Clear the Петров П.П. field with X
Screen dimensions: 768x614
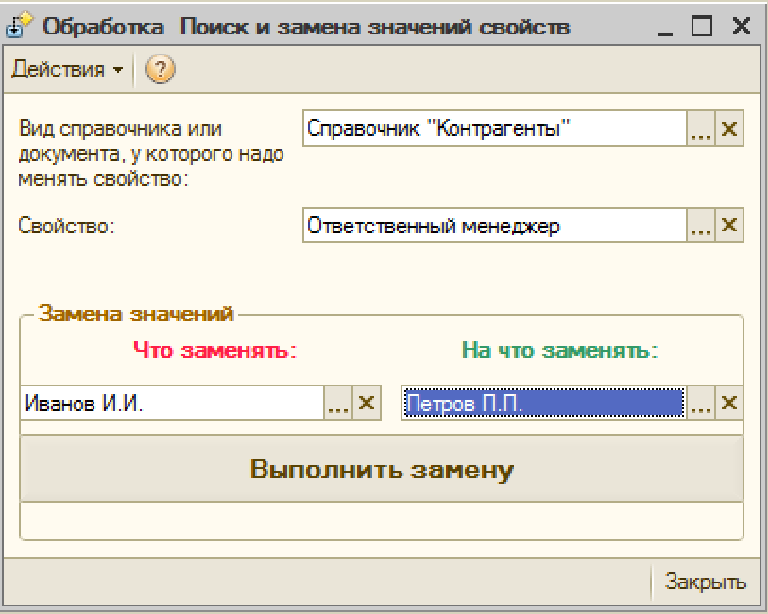729,403
